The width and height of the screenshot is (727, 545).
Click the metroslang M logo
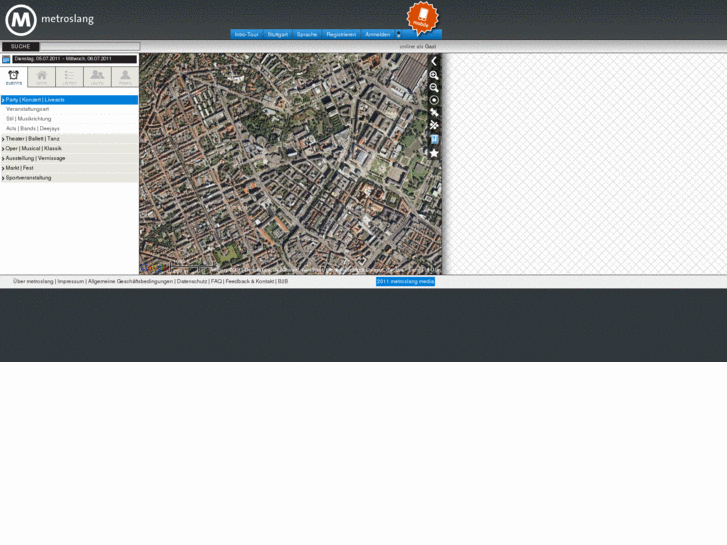[21, 20]
